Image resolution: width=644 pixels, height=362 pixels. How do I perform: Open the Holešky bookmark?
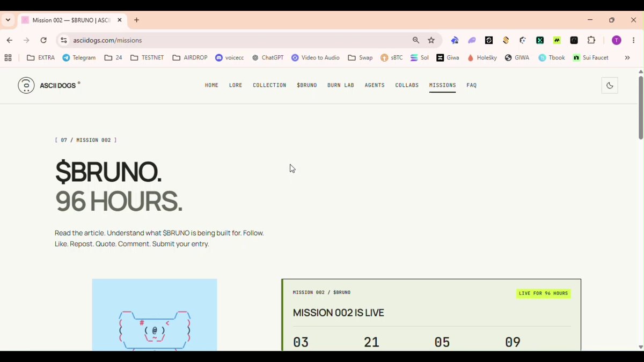point(482,57)
